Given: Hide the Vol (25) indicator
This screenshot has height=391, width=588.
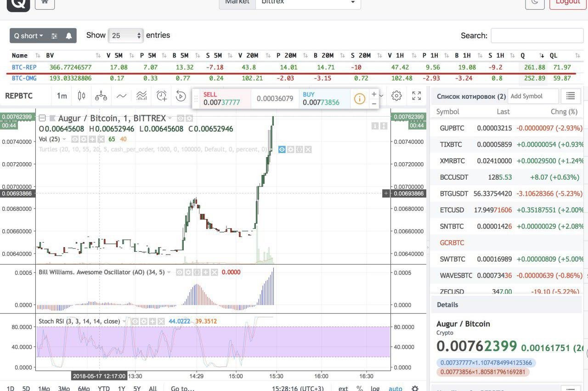Looking at the screenshot, I should tap(75, 139).
